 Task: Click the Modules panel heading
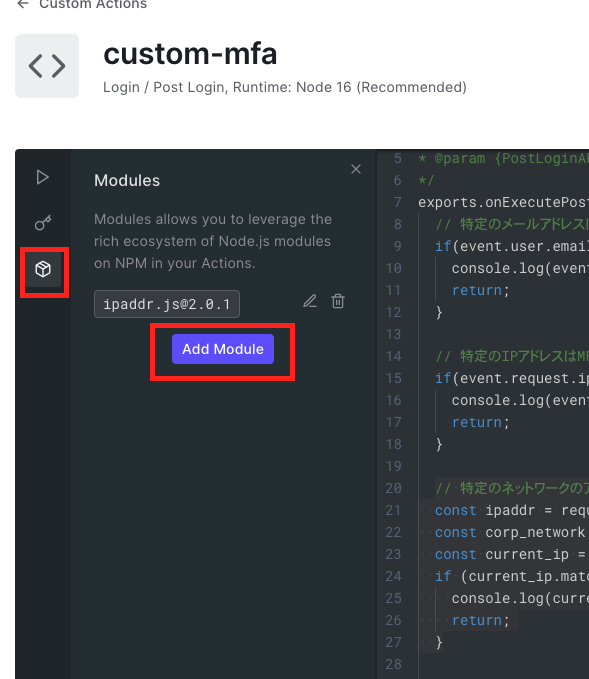[127, 181]
